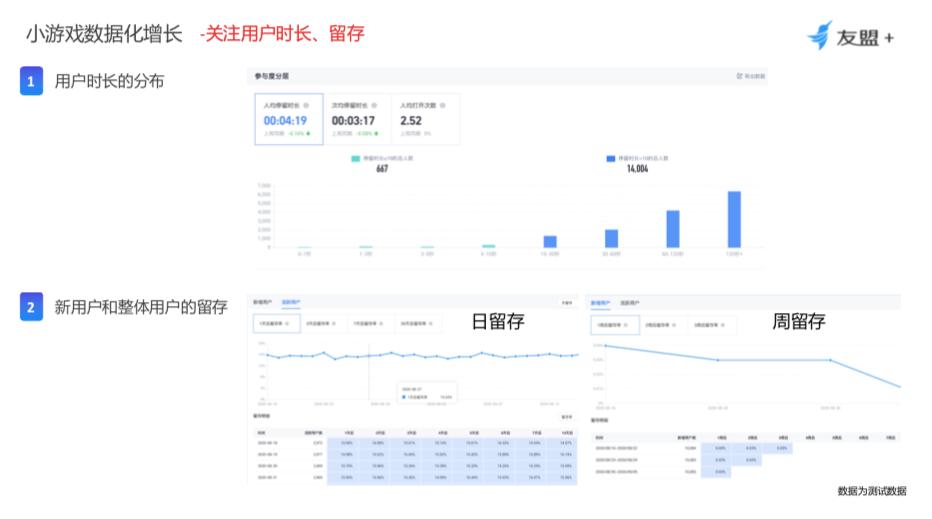
Task: Click the 日留存 label text
Action: coord(498,322)
